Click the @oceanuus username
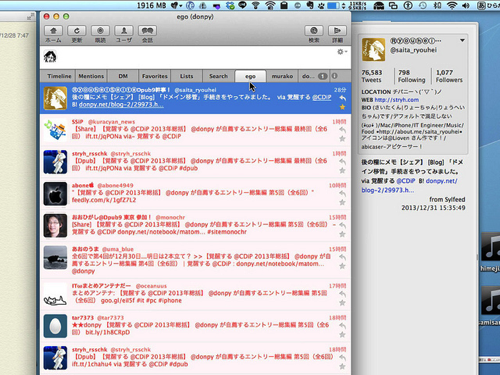The width and height of the screenshot is (500, 375). point(151,286)
